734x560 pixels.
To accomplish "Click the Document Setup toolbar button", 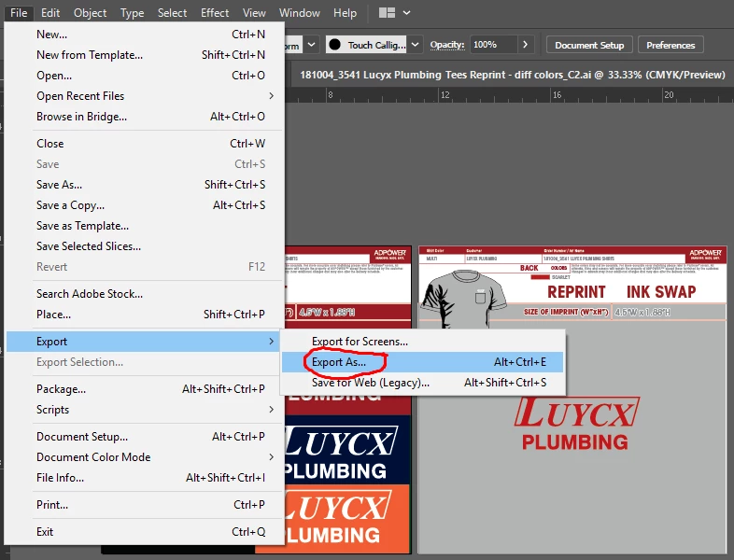I will point(589,45).
